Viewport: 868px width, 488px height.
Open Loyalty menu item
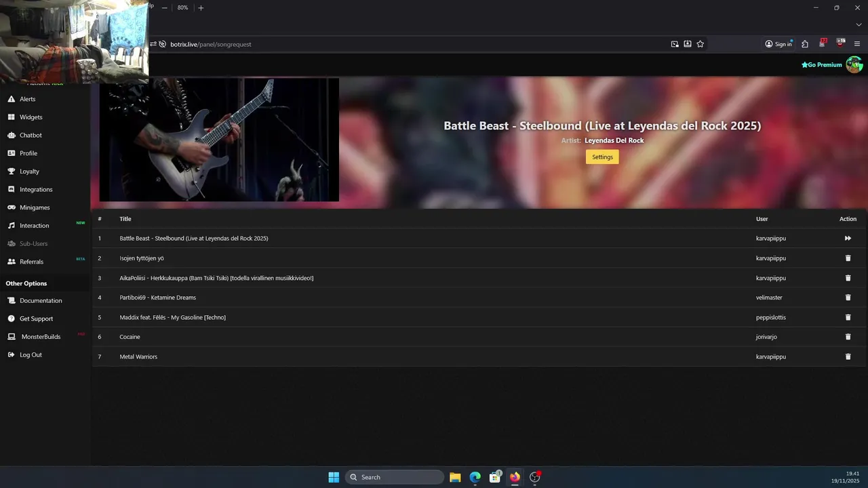30,171
